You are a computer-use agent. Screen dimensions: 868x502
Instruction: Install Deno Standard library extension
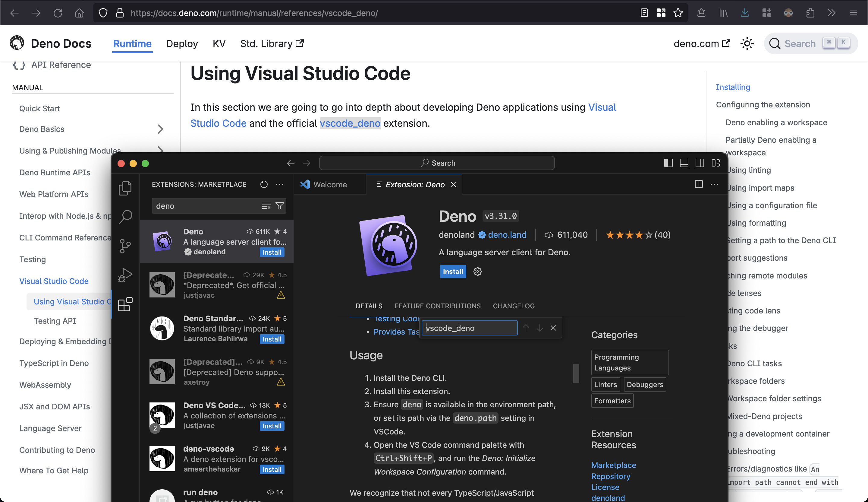(272, 339)
